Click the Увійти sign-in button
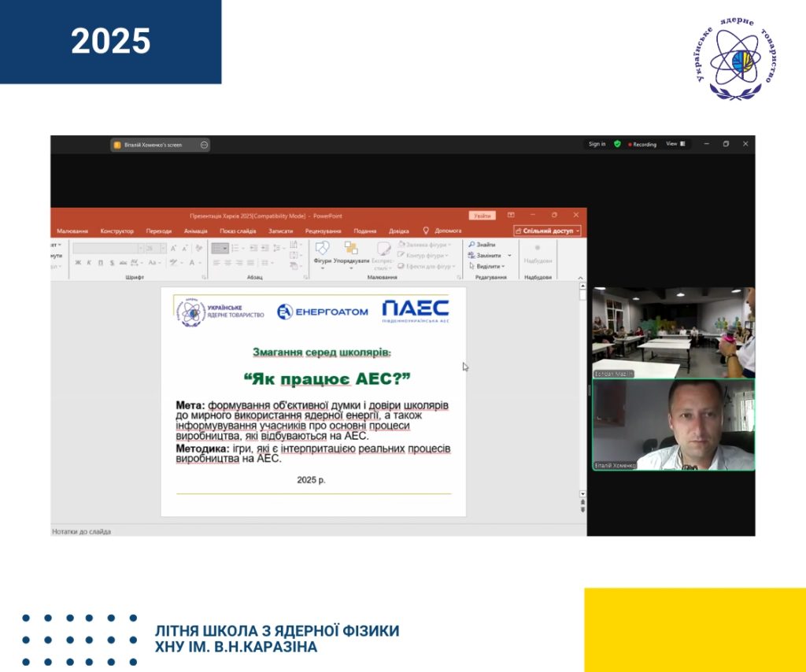The height and width of the screenshot is (672, 806). tap(482, 215)
